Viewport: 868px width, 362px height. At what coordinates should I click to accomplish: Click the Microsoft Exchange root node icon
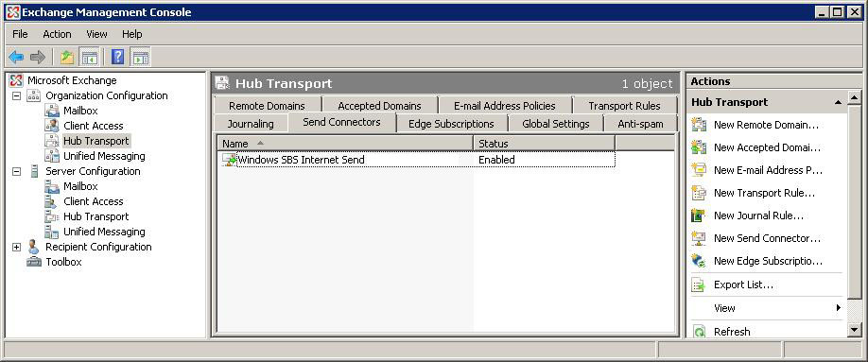click(x=16, y=81)
